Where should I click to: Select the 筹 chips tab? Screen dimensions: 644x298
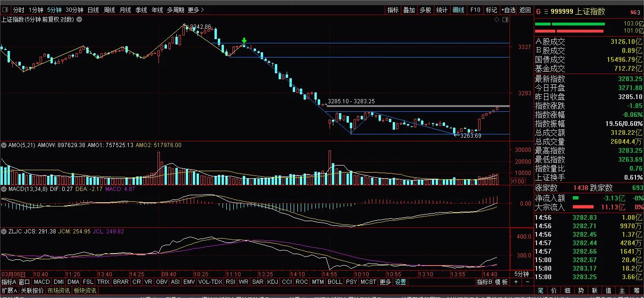coord(636,290)
